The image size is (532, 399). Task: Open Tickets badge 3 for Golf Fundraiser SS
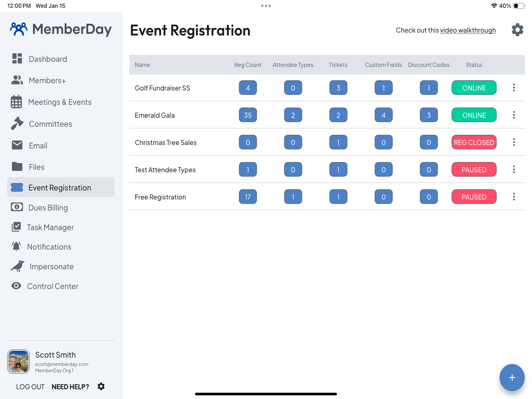(338, 88)
